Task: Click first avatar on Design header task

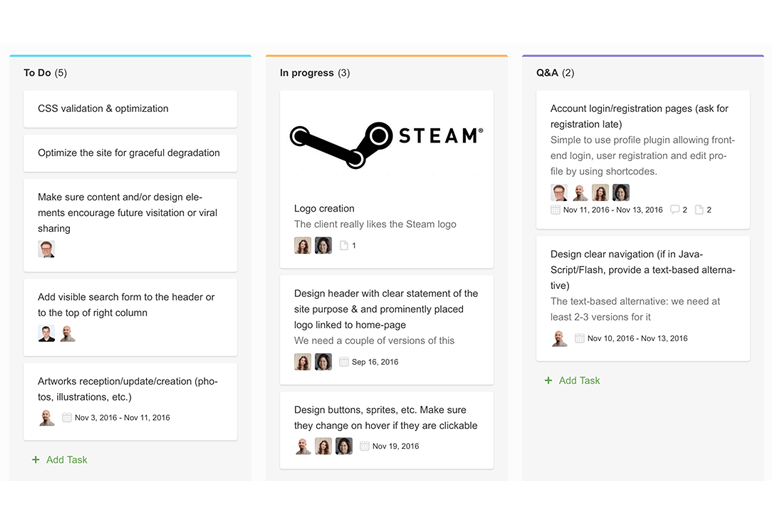Action: click(x=302, y=362)
